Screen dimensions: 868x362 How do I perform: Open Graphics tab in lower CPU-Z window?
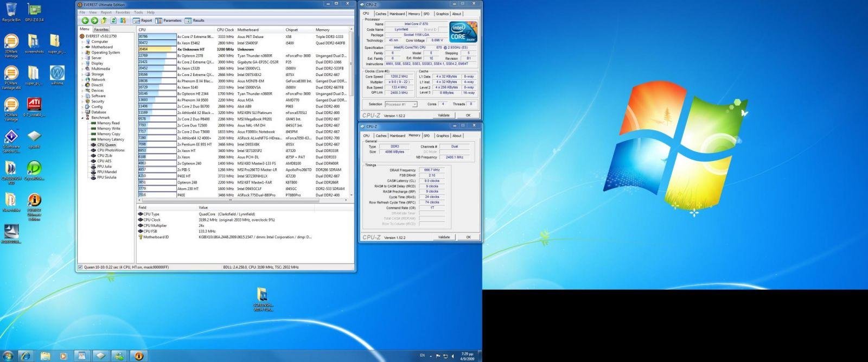point(443,136)
